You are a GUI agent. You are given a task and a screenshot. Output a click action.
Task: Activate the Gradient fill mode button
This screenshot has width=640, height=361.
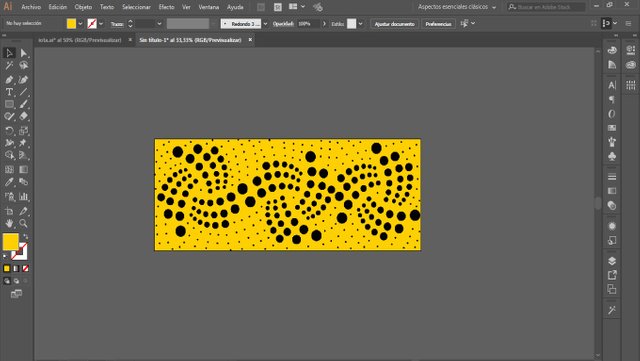16,268
